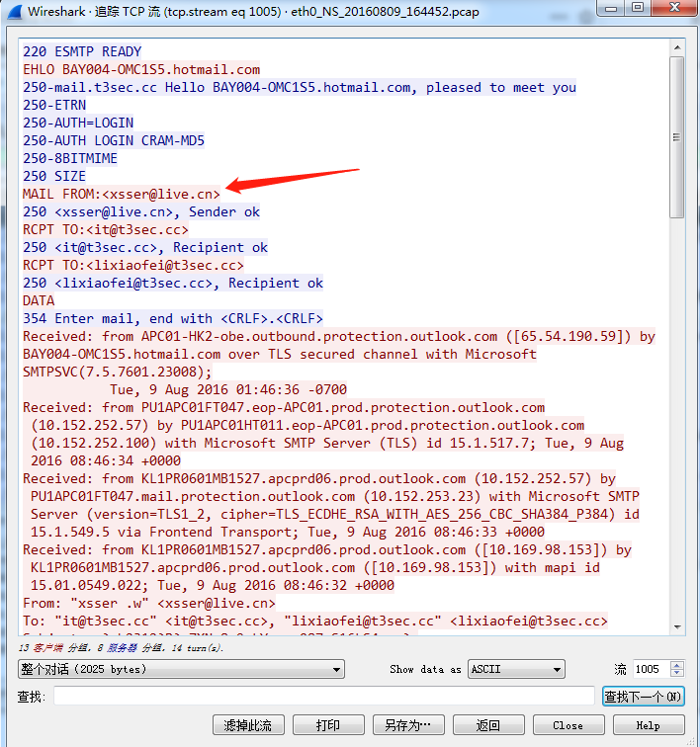
Task: Open the 整个对话 (2025 bytes) conversation dropdown
Action: click(x=181, y=669)
